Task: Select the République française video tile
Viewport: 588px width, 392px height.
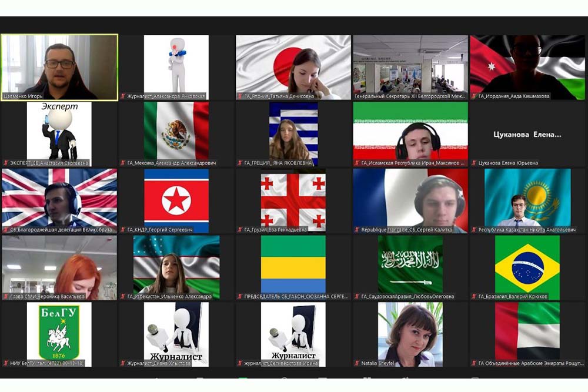Action: pyautogui.click(x=410, y=199)
